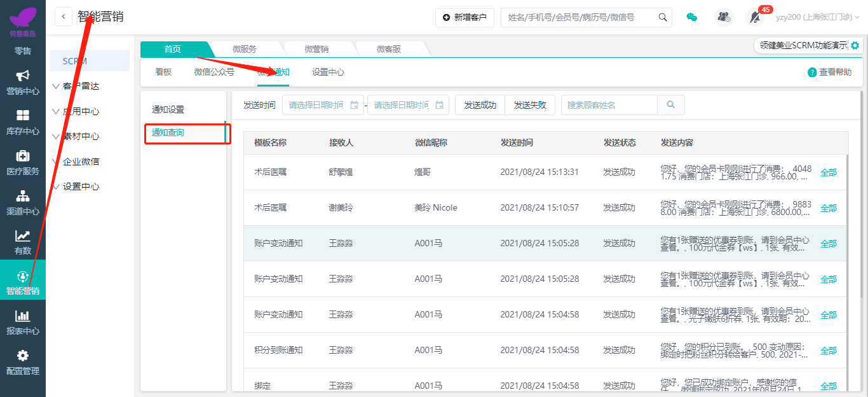Open the 渠道中心 hierarchy icon
Viewport: 868px width, 397px height.
[23, 196]
